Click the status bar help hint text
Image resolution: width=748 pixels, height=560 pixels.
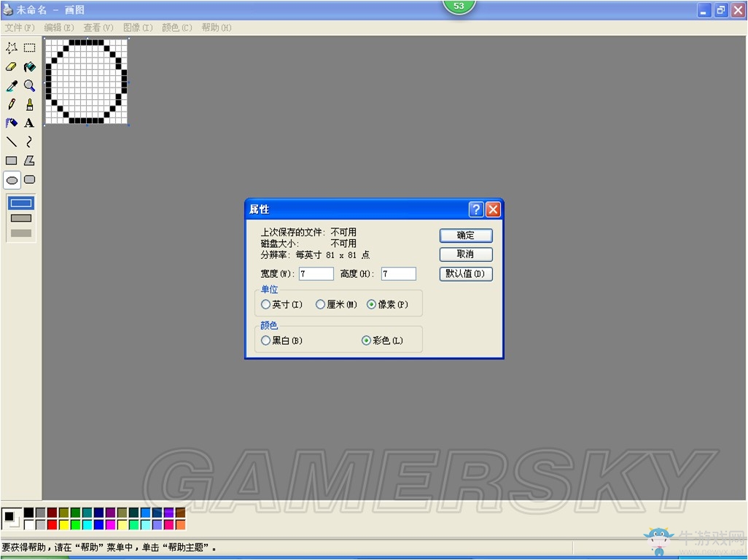point(109,548)
